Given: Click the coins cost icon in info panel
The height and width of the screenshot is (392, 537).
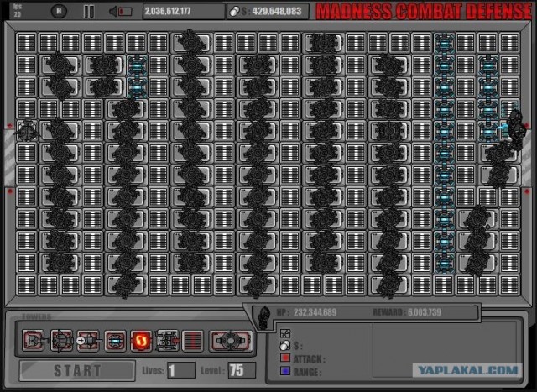Looking at the screenshot, I should [x=285, y=345].
